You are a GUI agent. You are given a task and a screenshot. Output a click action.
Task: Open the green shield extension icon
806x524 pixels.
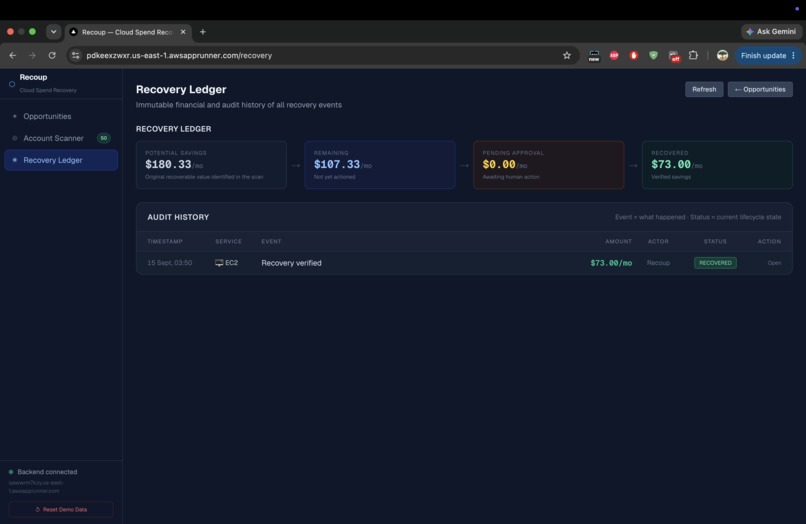[653, 56]
